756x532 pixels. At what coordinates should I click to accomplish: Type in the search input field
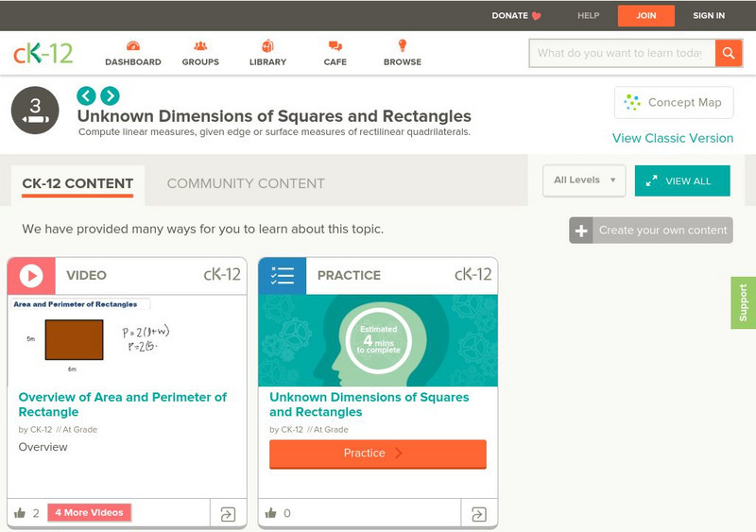click(620, 53)
